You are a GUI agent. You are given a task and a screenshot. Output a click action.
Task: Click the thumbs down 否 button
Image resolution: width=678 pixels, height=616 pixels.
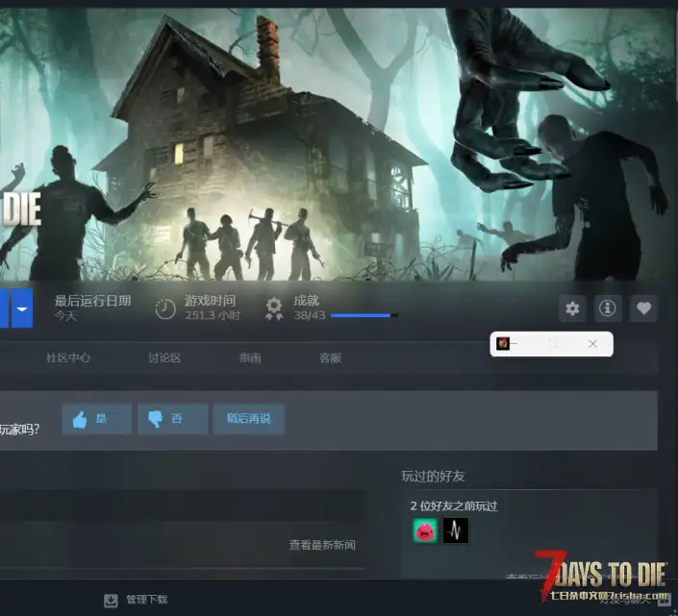(173, 419)
